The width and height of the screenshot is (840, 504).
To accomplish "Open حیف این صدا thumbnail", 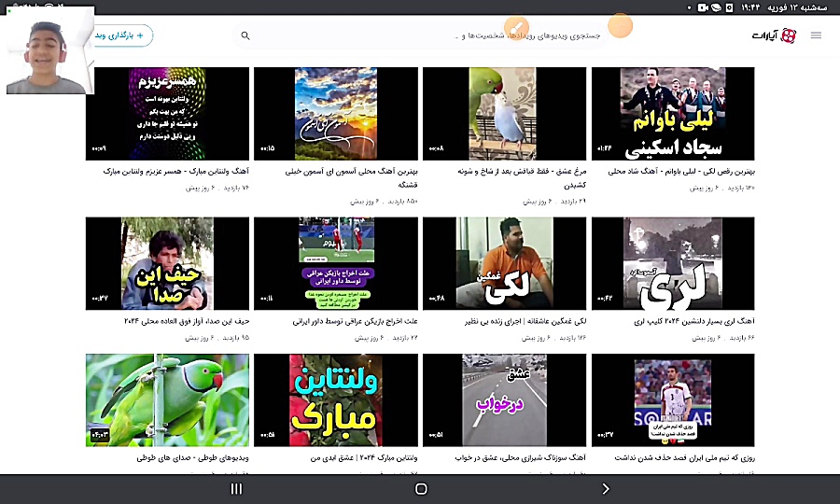I will click(167, 263).
